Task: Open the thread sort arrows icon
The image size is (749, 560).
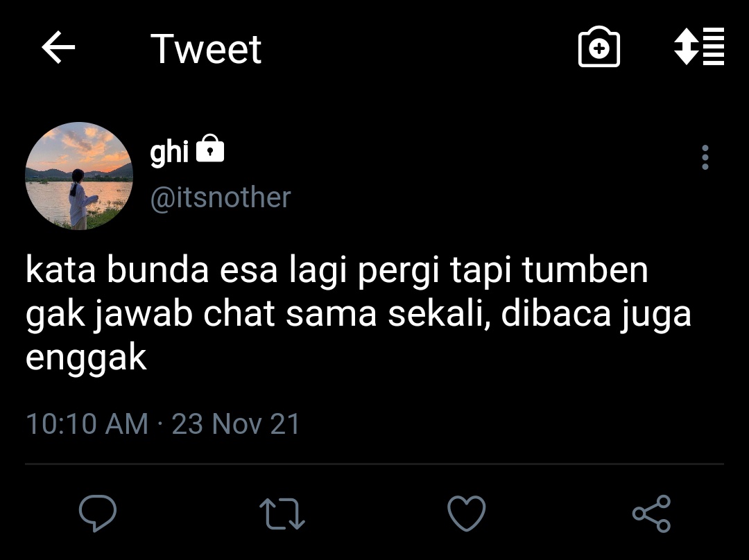Action: click(699, 47)
